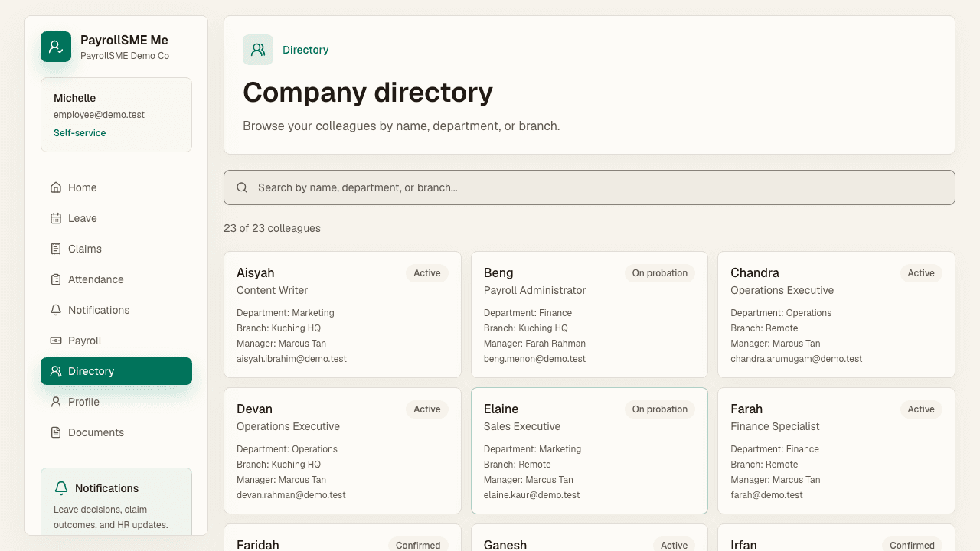Open Devan's directory card

coord(342,451)
